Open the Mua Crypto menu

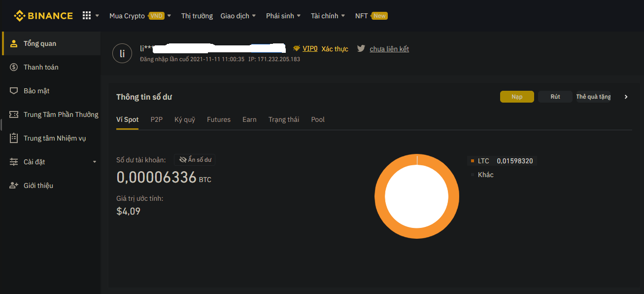pyautogui.click(x=127, y=16)
